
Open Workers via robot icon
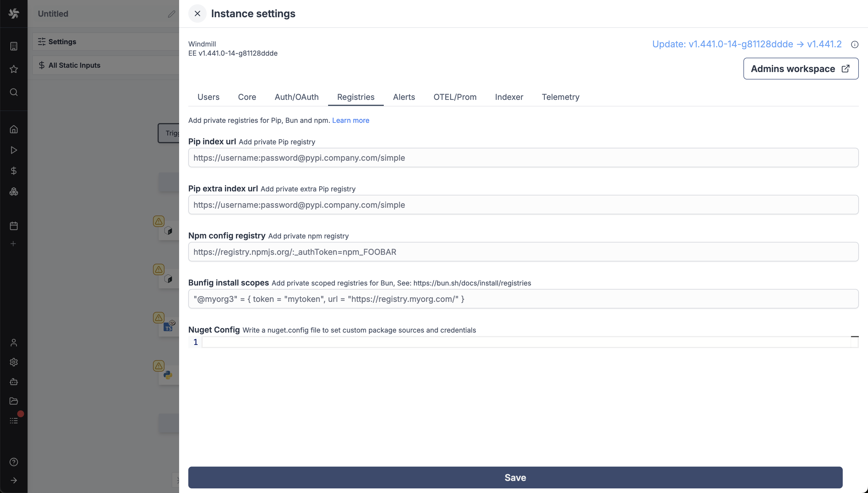tap(13, 382)
